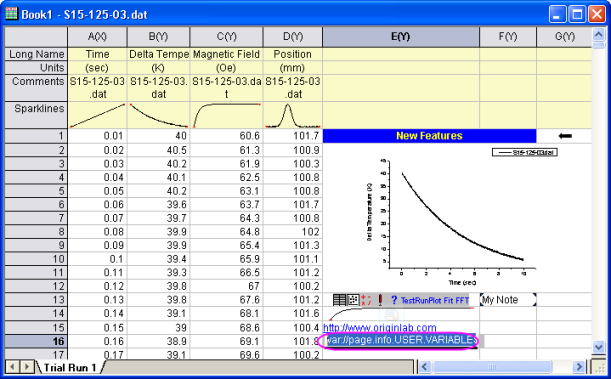Image resolution: width=611 pixels, height=379 pixels.
Task: Click the blue question mark help icon
Action: 394,300
